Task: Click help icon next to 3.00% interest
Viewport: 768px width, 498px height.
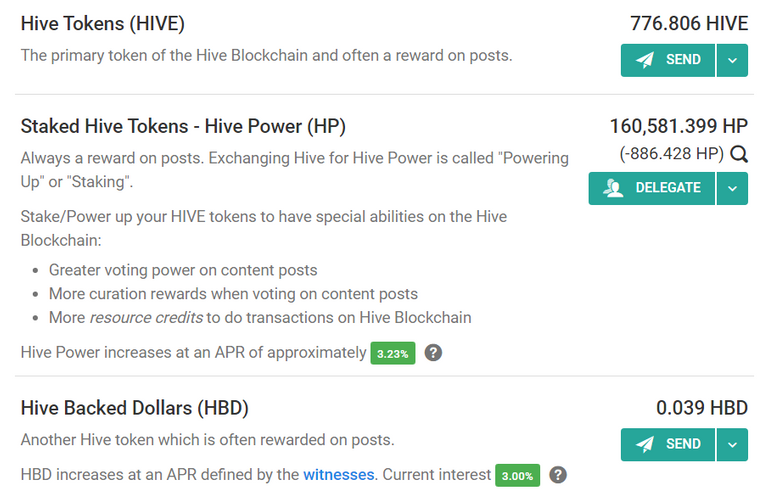Action: tap(558, 474)
